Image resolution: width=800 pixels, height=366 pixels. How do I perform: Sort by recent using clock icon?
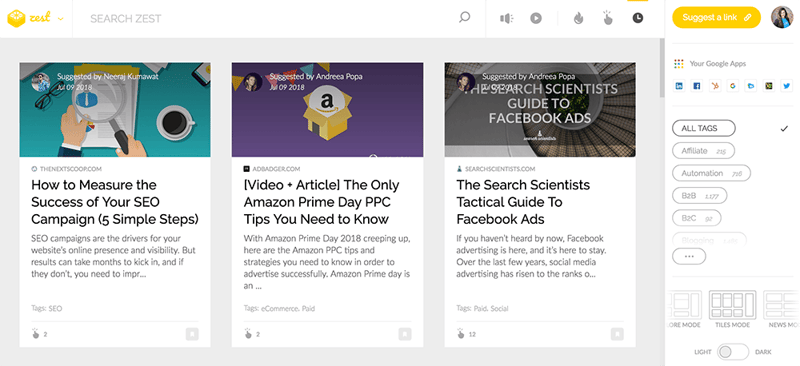(638, 18)
